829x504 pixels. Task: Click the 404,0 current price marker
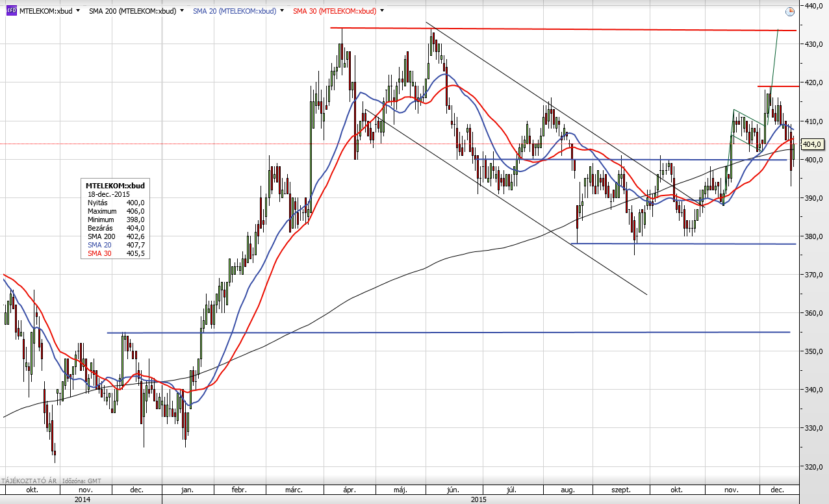pyautogui.click(x=813, y=144)
